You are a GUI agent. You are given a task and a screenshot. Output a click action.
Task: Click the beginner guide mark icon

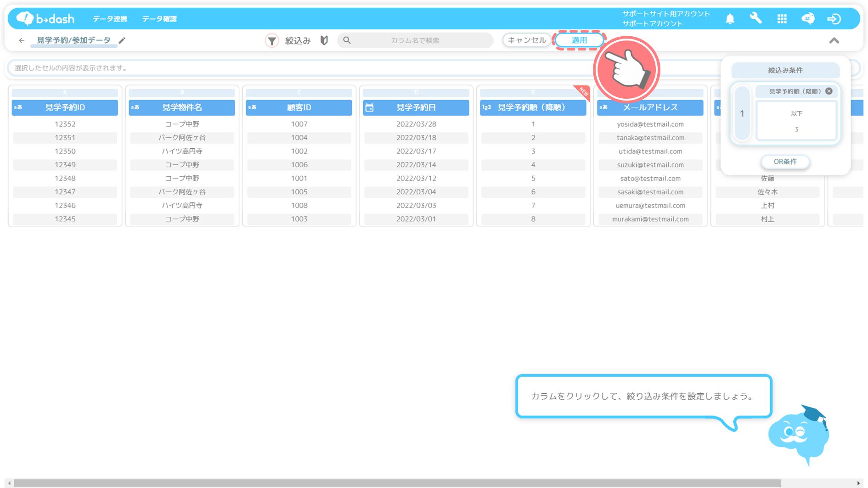tap(324, 40)
